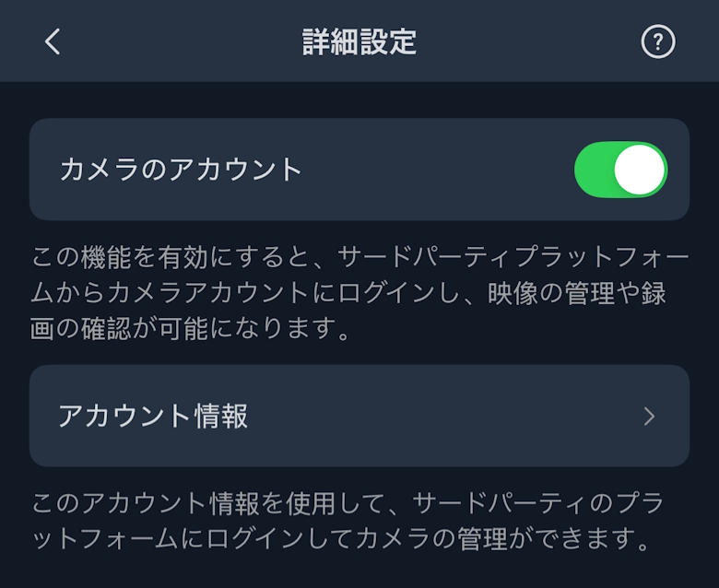Click the description starting with このアカウント情報を使用して
This screenshot has height=588, width=719.
[348, 520]
